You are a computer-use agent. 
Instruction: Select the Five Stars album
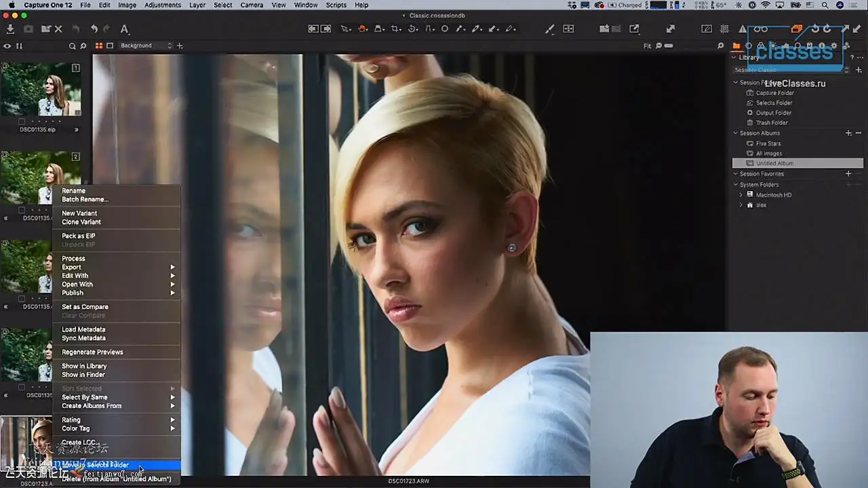coord(768,143)
